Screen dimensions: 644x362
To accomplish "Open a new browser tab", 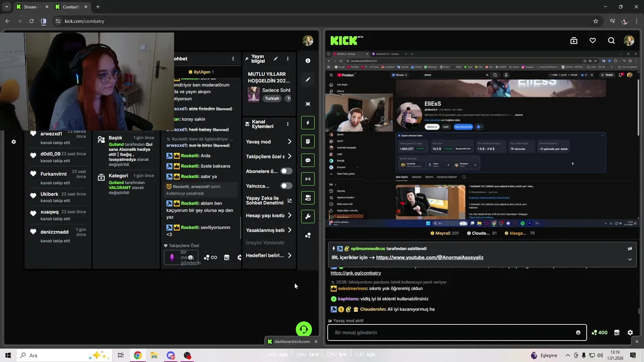I will pos(98,7).
